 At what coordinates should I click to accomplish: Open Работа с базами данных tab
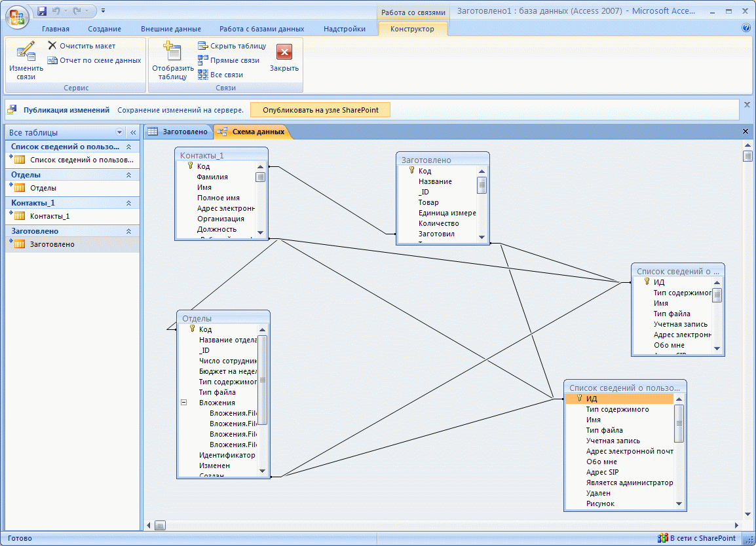click(x=262, y=29)
